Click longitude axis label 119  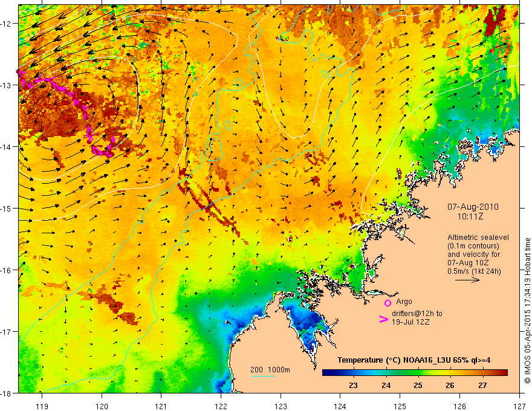click(x=42, y=406)
